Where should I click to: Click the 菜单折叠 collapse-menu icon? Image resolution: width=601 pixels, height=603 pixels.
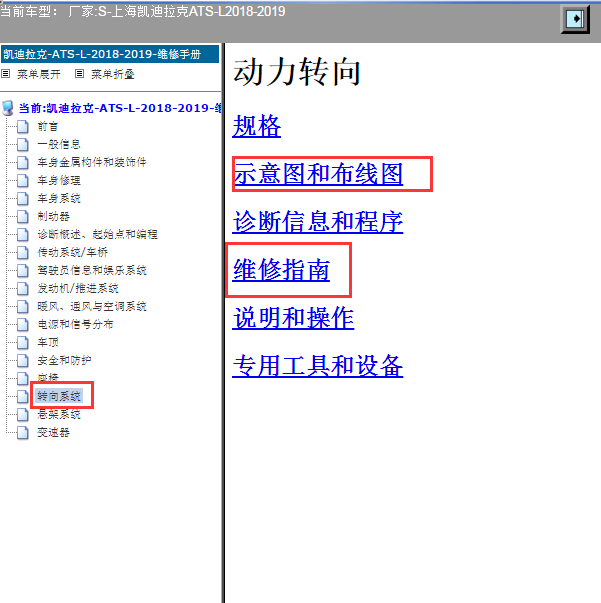(79, 73)
